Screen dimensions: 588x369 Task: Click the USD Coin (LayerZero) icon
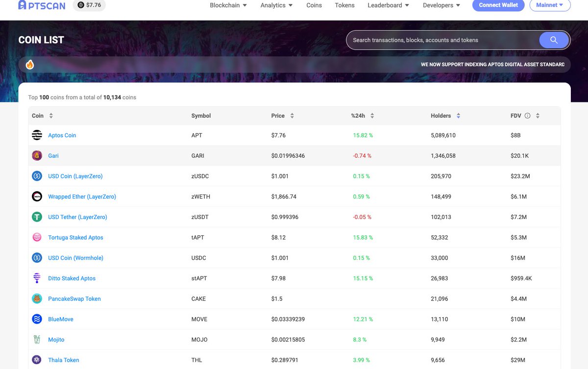(37, 176)
